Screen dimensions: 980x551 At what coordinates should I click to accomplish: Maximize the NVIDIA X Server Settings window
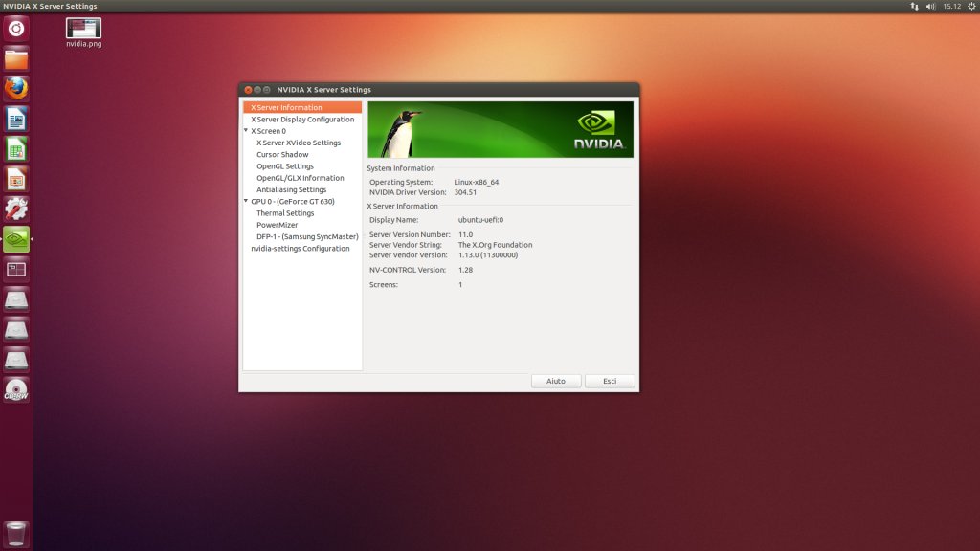267,90
